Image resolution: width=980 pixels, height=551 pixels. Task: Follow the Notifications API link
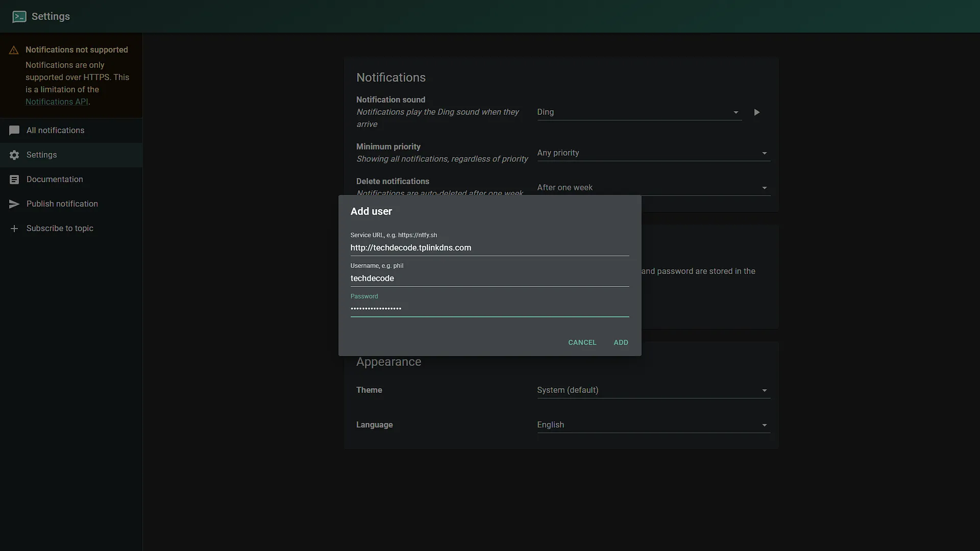[x=57, y=102]
